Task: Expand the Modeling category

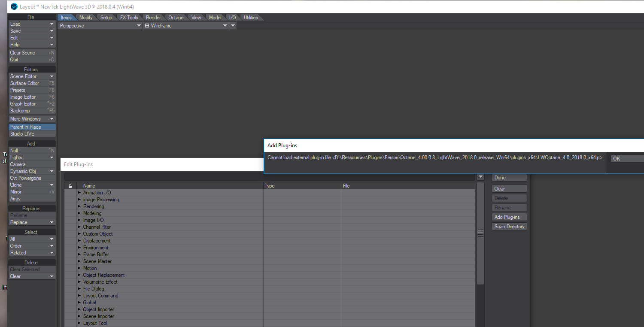Action: (x=79, y=213)
